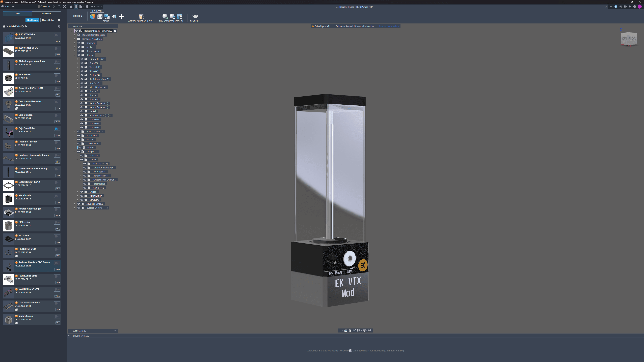Click the Neuer Ordner button
The image size is (644, 362).
tap(48, 20)
